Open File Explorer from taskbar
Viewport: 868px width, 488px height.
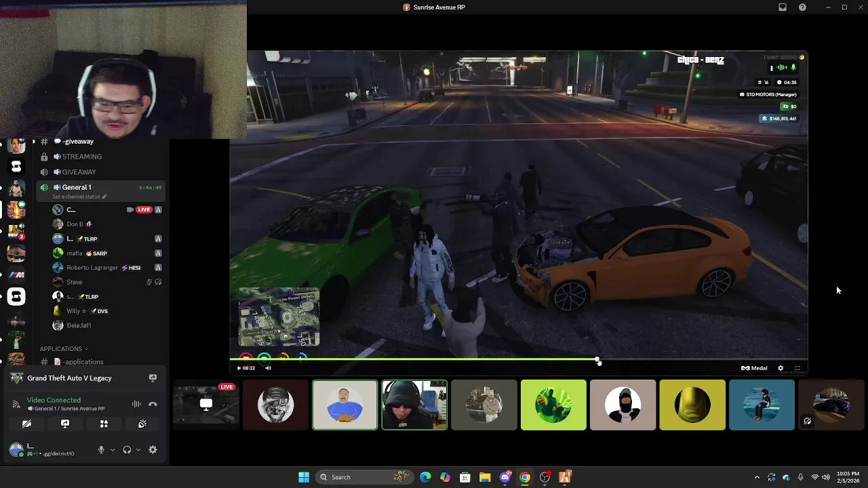485,477
